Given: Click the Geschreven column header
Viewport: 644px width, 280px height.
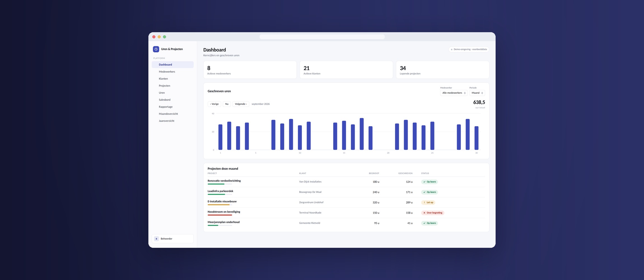Looking at the screenshot, I should 405,173.
